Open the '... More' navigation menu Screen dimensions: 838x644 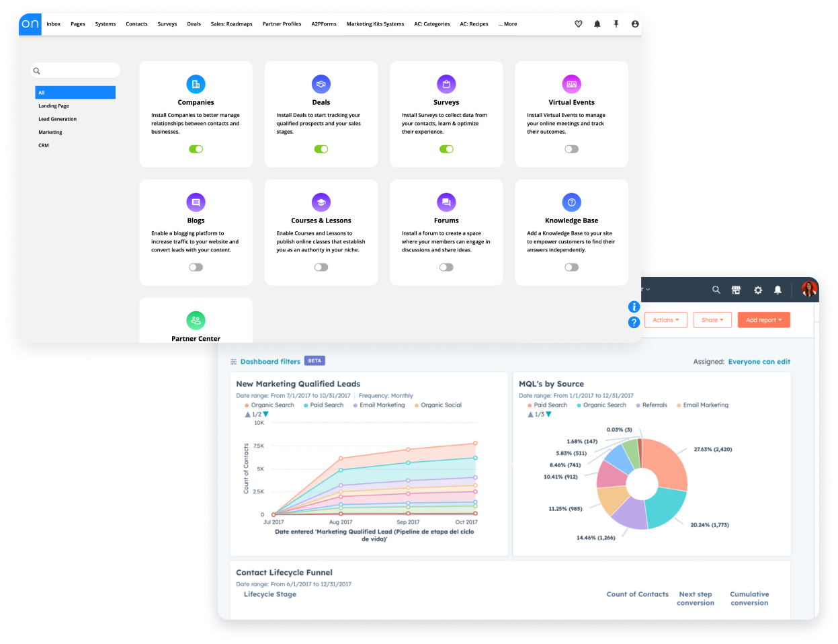(x=507, y=24)
